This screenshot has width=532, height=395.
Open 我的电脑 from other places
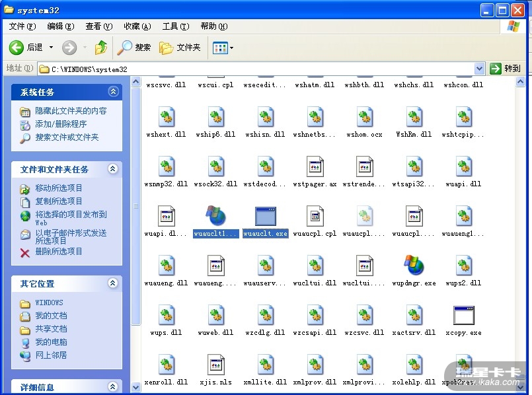(x=51, y=342)
